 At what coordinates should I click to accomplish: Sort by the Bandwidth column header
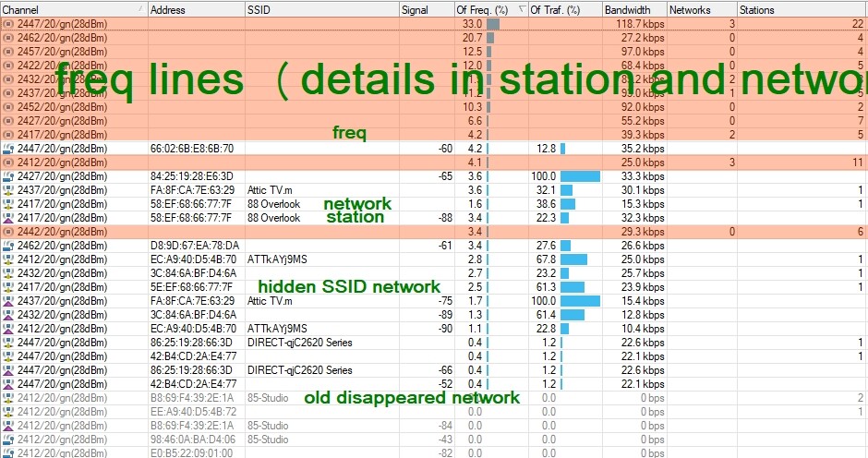tap(633, 9)
